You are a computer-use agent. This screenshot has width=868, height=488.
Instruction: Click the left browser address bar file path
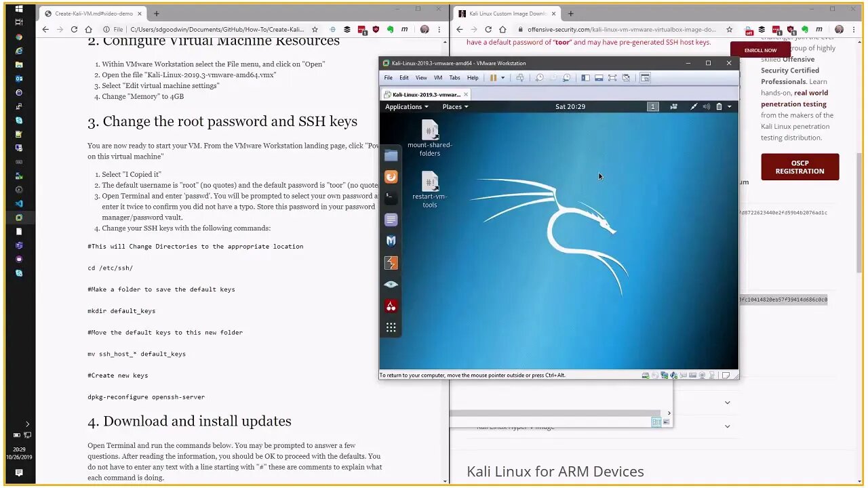[217, 30]
